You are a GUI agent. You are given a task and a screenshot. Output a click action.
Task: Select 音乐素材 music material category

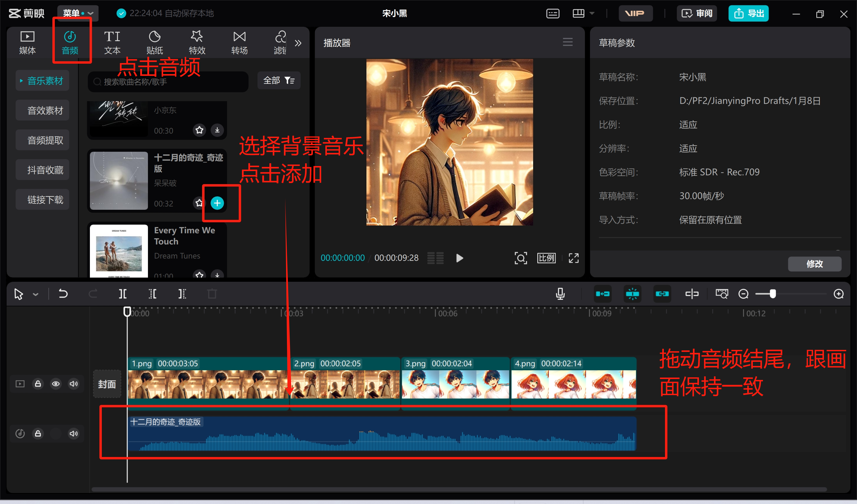click(42, 81)
